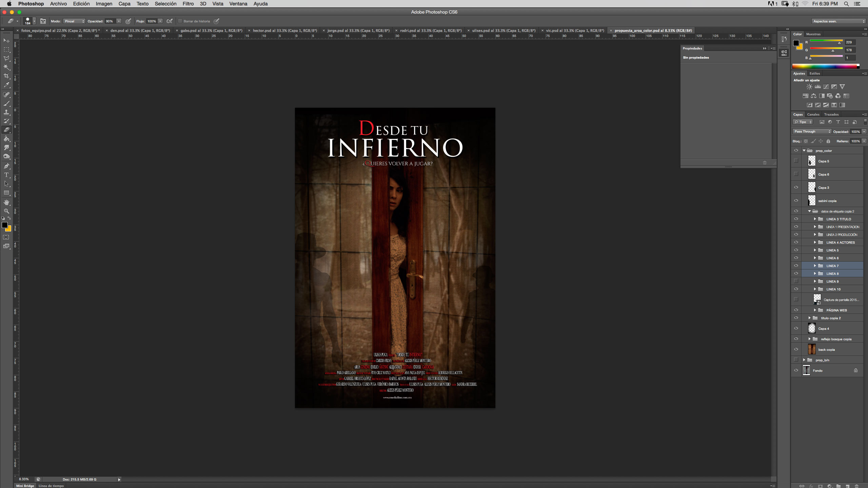Show the Capa 6 layer

coord(796,174)
